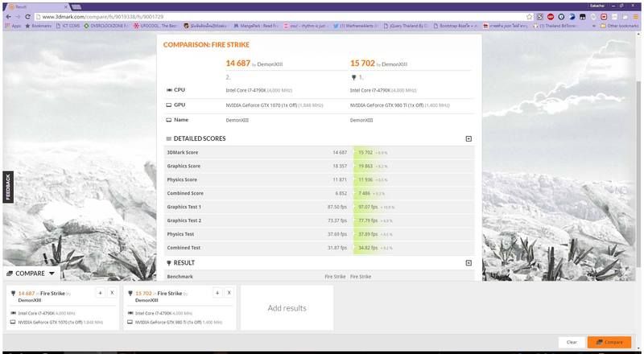Click the red stop-sign adblock extension icon
This screenshot has width=644, height=354.
tap(551, 17)
